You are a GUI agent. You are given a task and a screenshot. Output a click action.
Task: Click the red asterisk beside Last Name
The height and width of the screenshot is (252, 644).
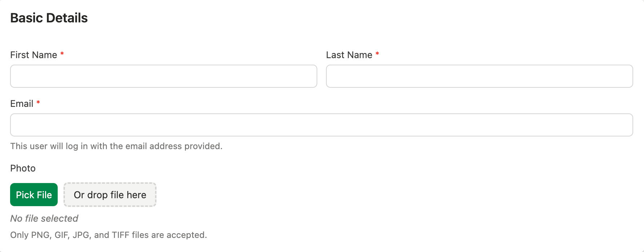click(x=377, y=55)
